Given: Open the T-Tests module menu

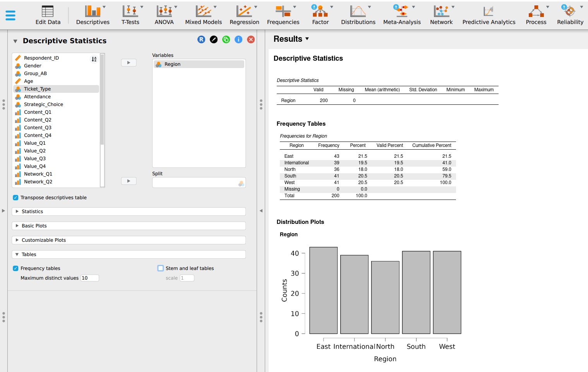Looking at the screenshot, I should [130, 15].
